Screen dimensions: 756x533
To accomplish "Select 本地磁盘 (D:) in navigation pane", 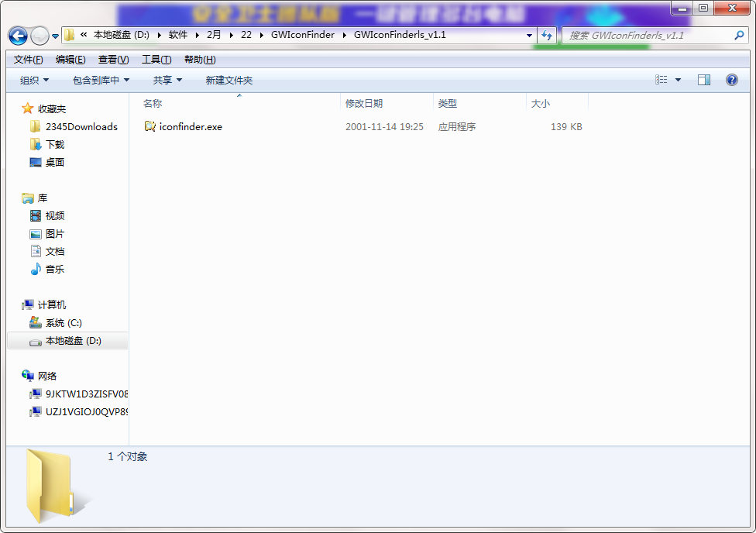I will tap(73, 341).
